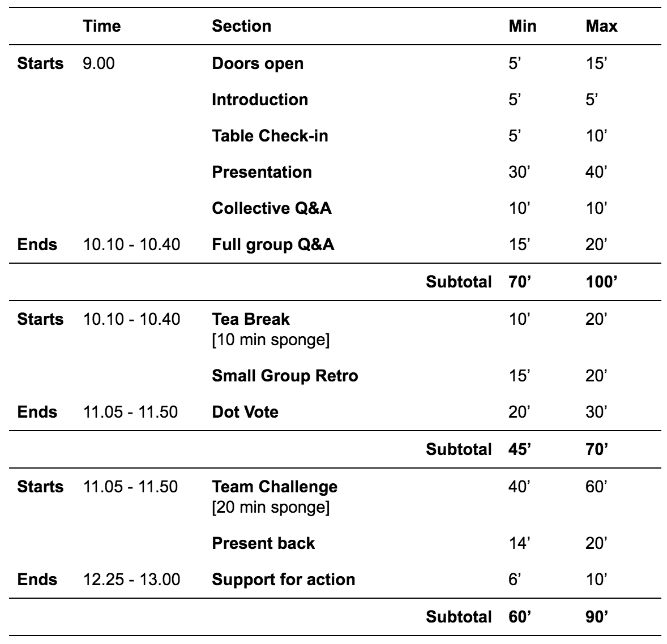Click the Section column header
Viewport: 667px width, 644px height.
tap(242, 27)
